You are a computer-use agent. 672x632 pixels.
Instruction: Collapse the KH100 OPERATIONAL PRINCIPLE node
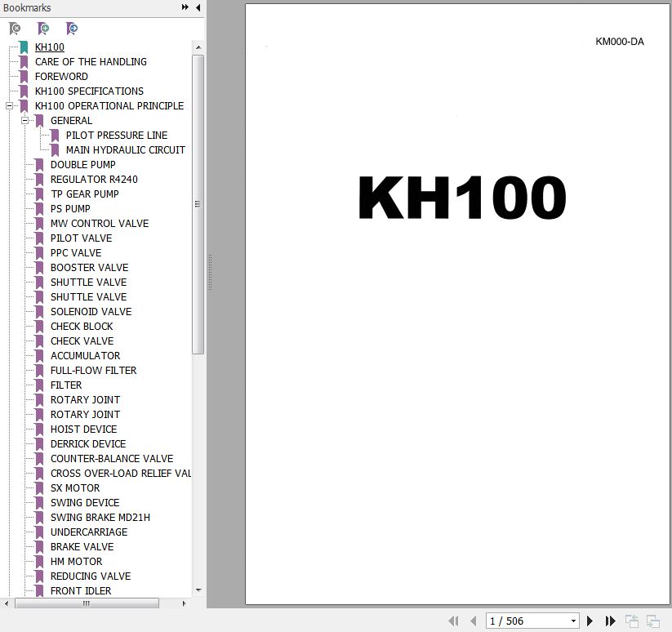9,106
